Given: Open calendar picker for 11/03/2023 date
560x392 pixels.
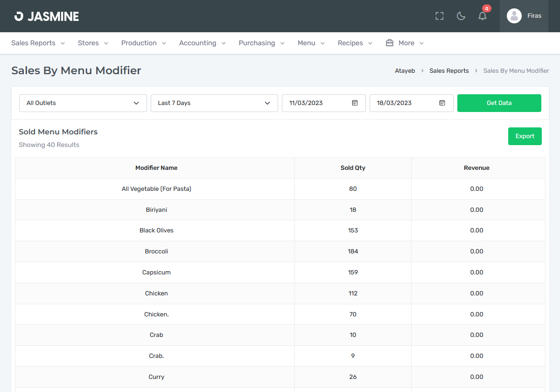Looking at the screenshot, I should [355, 103].
